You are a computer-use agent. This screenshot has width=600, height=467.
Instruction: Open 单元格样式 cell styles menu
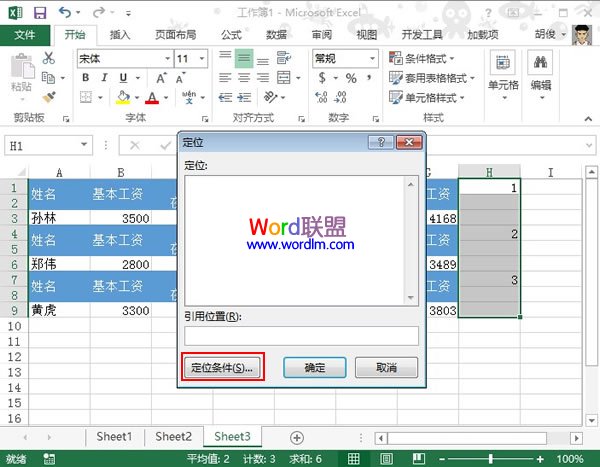[426, 98]
